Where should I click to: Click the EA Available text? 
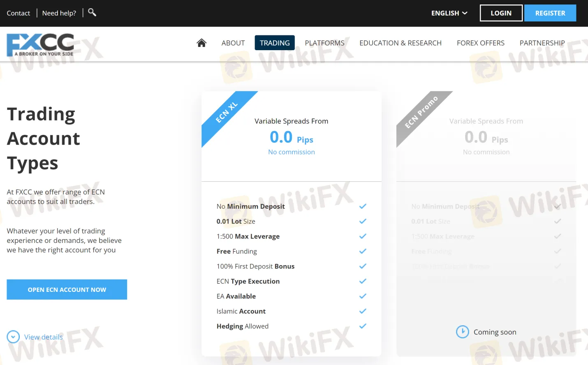pyautogui.click(x=236, y=296)
